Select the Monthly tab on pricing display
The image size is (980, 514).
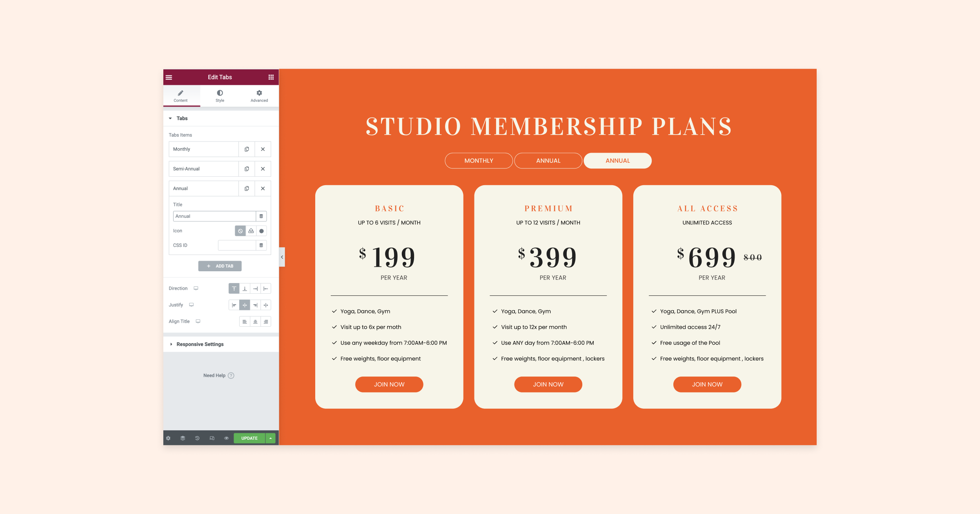click(x=478, y=160)
